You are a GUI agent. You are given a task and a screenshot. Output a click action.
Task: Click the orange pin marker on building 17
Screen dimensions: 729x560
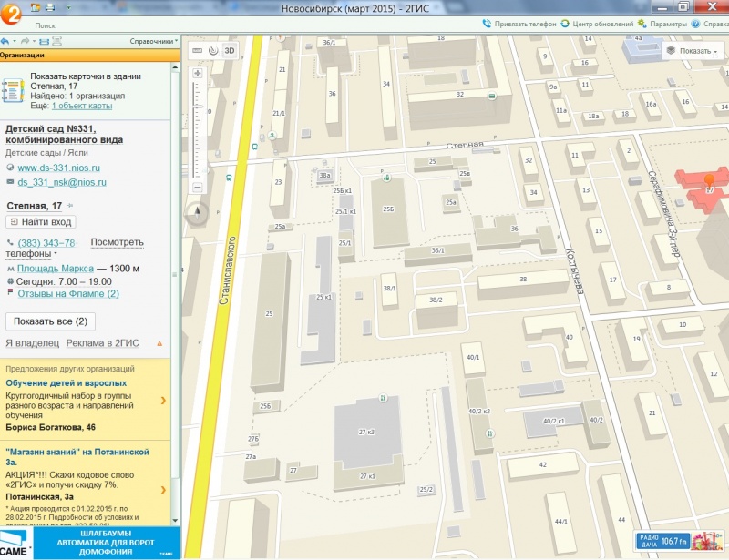point(710,182)
